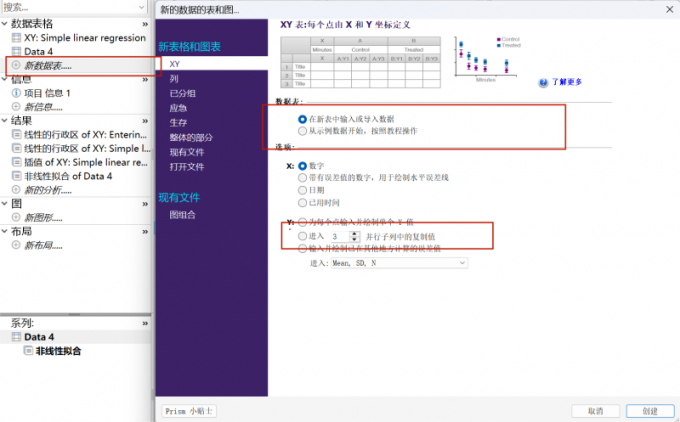Select the 生存 table type
This screenshot has height=422, width=680.
click(x=178, y=123)
